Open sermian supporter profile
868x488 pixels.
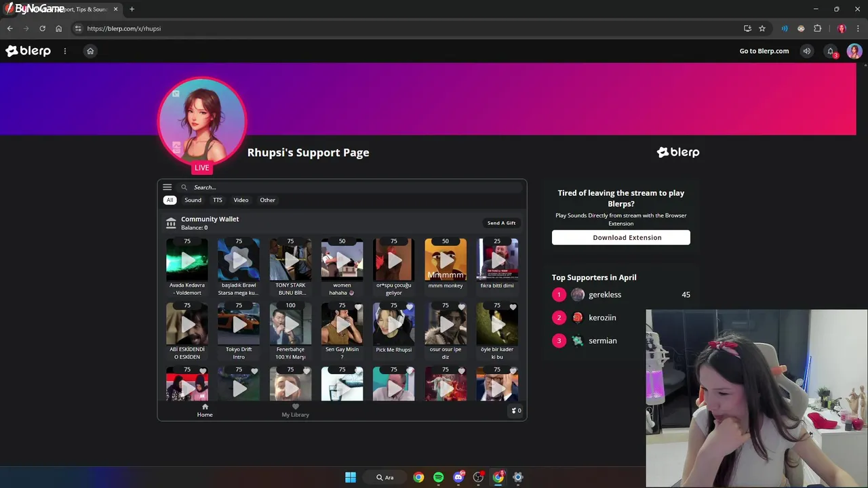coord(603,341)
